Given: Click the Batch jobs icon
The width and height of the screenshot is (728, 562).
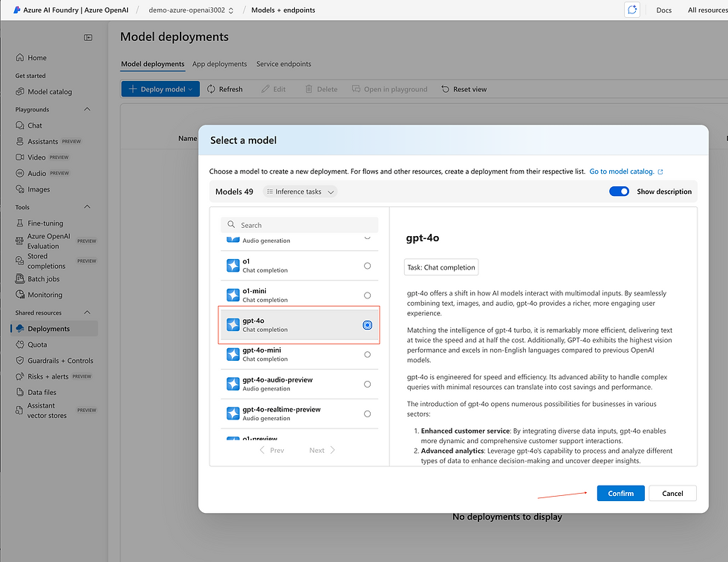Looking at the screenshot, I should (19, 278).
